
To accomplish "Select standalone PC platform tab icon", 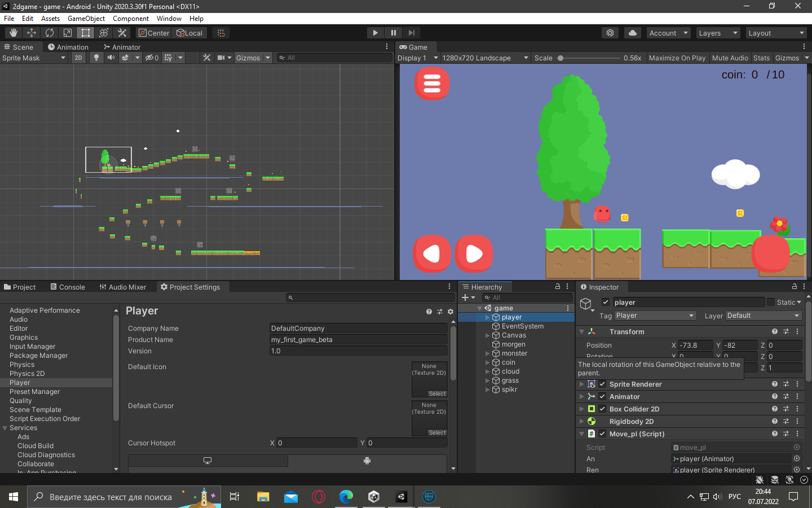I will pos(208,461).
